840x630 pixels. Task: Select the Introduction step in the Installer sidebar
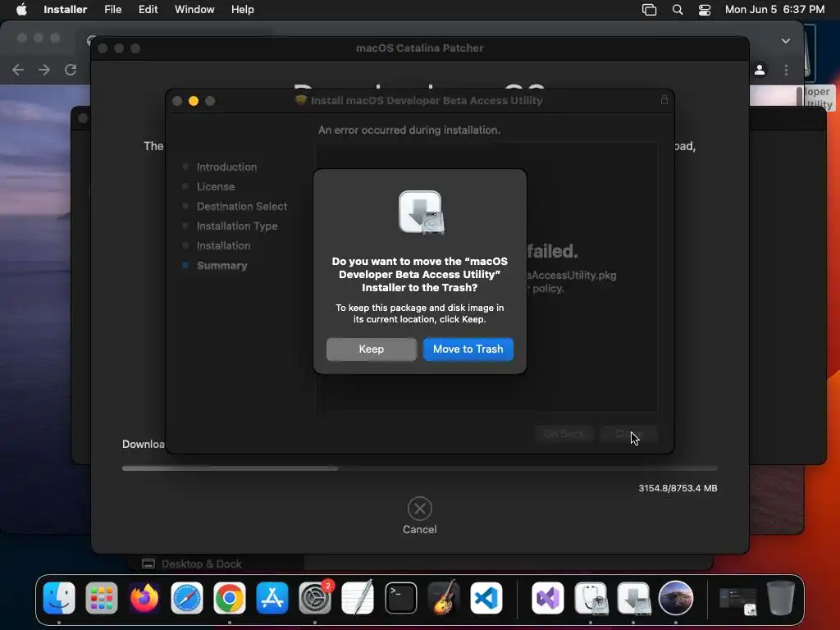(x=226, y=167)
